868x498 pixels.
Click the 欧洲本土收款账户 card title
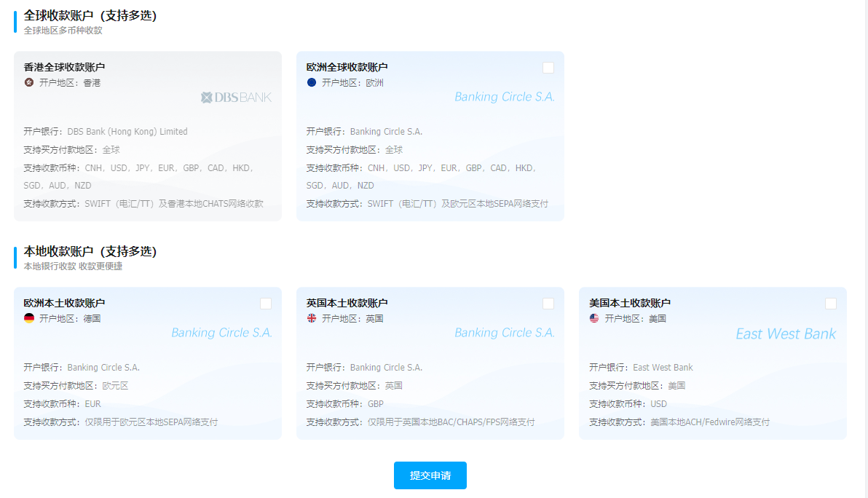pyautogui.click(x=64, y=303)
